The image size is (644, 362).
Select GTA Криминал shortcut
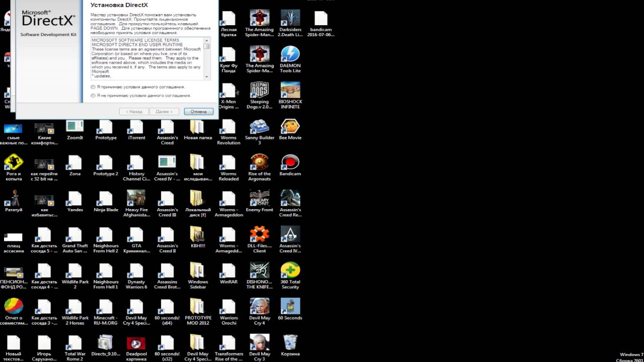136,240
